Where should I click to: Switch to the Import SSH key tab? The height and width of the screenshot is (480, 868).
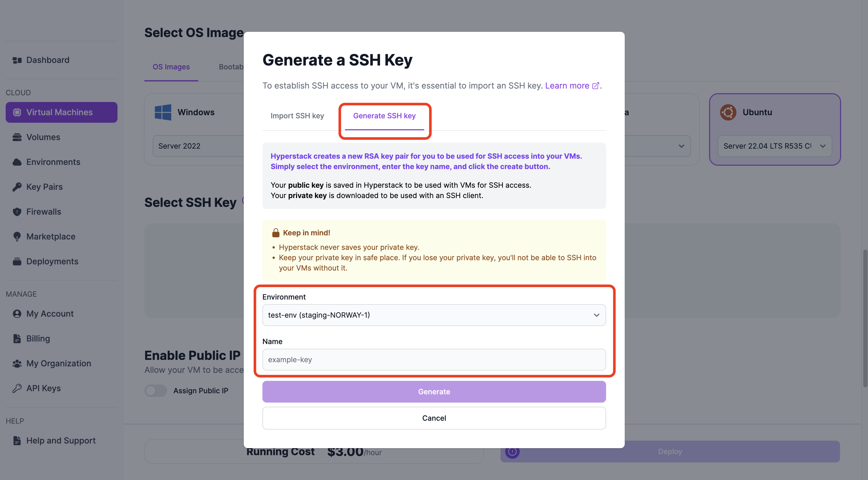(x=297, y=116)
